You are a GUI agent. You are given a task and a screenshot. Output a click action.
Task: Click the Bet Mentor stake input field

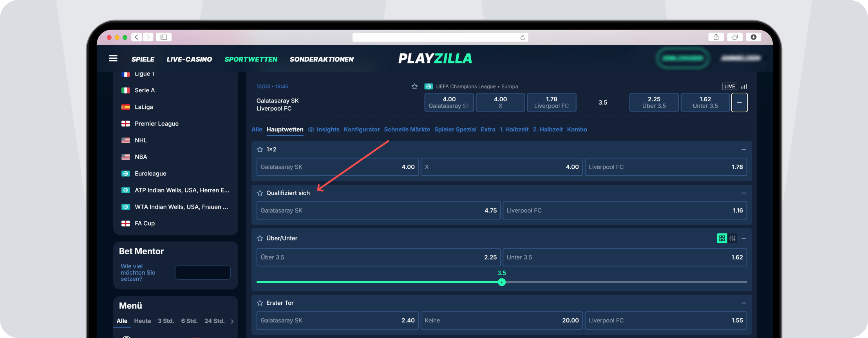point(203,273)
